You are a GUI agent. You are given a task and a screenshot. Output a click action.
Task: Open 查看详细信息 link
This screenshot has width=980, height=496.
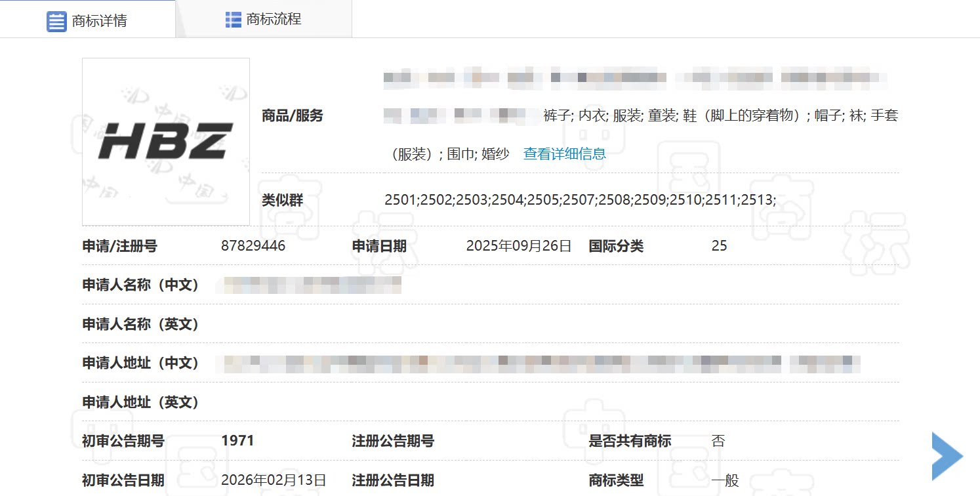point(565,154)
